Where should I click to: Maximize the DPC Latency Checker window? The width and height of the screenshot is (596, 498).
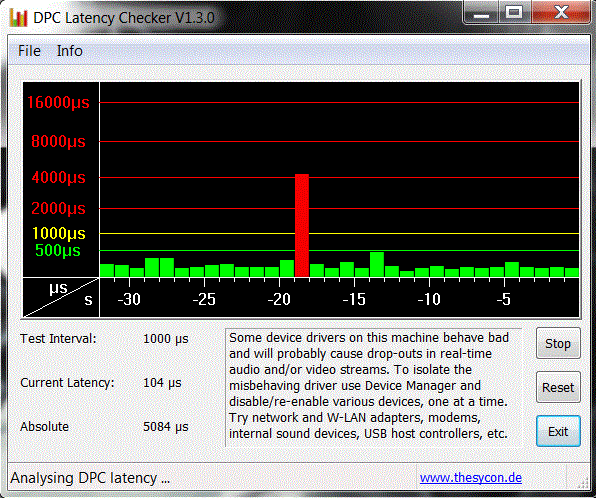(x=515, y=12)
